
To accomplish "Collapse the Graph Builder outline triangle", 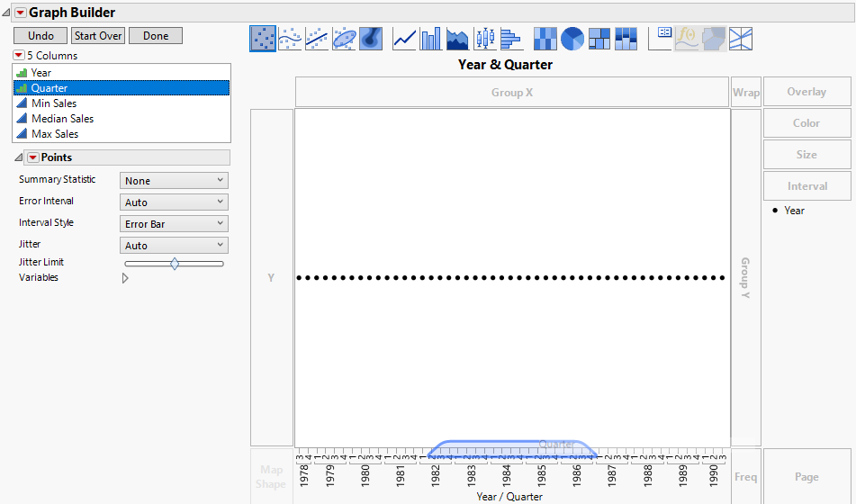I will point(6,13).
